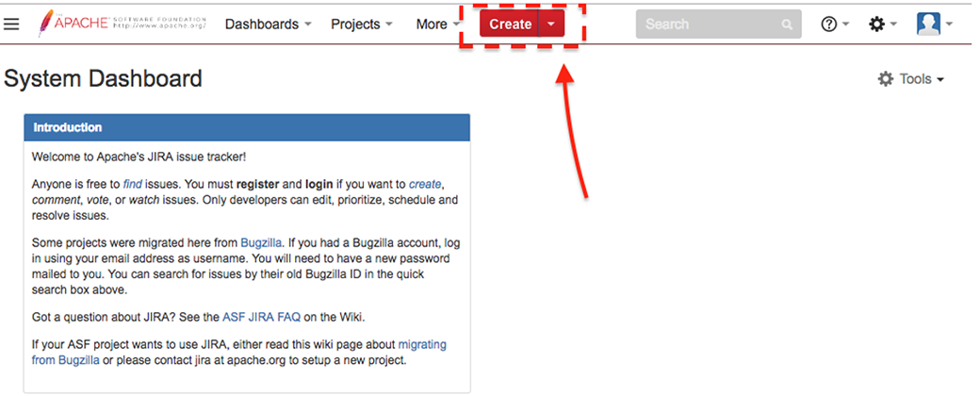Open the 'create' link in introduction

click(x=424, y=185)
